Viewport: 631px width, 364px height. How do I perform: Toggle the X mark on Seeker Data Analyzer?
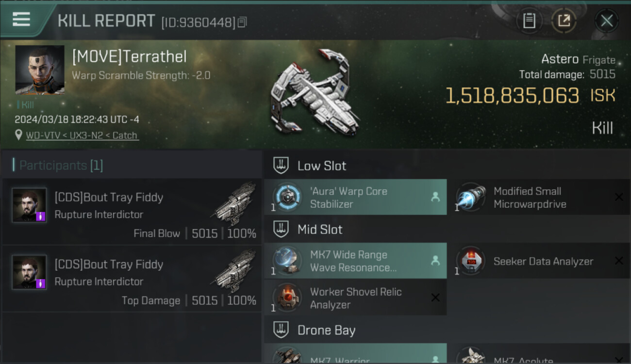click(619, 261)
